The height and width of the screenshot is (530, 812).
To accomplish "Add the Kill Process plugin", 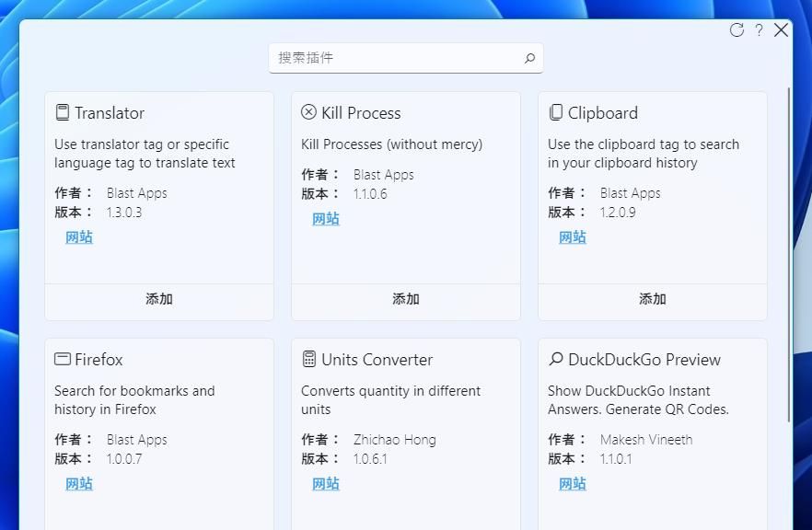I will (x=405, y=299).
